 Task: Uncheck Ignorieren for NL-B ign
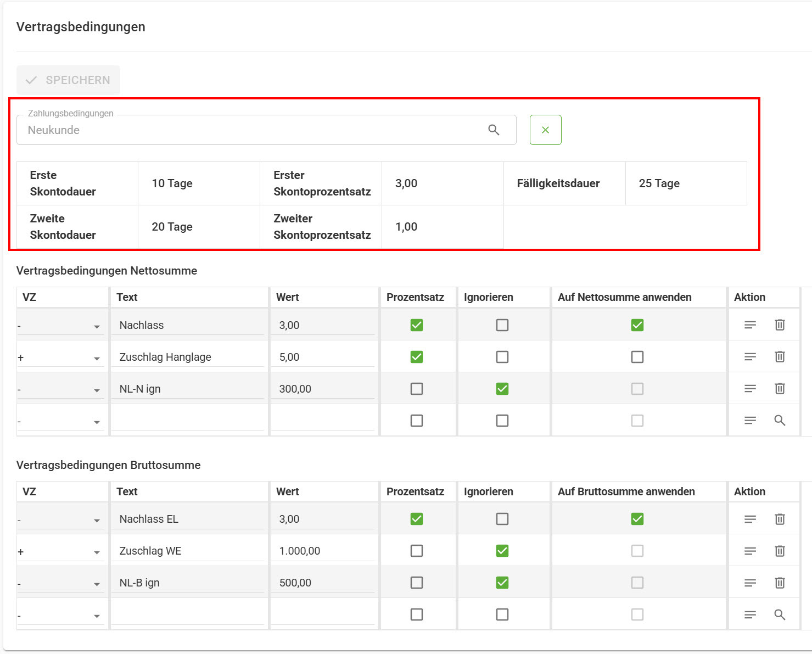coord(502,583)
